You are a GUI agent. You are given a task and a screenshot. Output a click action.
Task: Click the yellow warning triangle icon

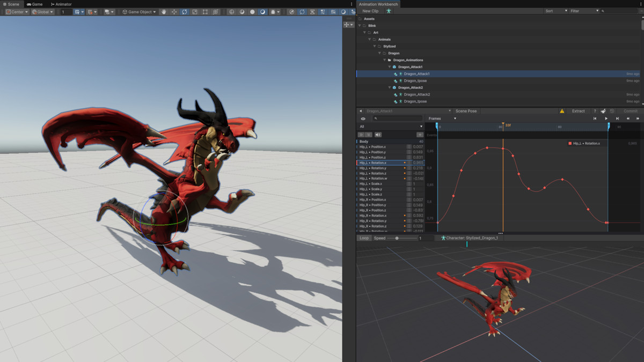(562, 111)
